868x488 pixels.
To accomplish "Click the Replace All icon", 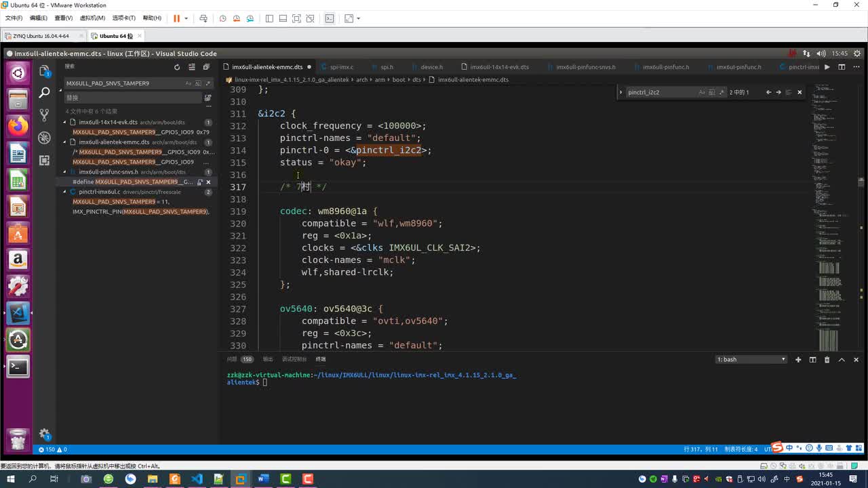I will (208, 98).
